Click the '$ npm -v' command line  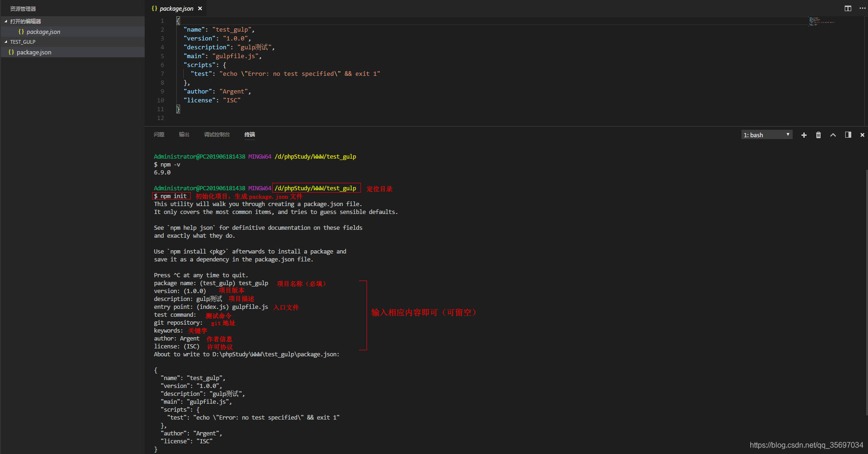[x=167, y=165]
